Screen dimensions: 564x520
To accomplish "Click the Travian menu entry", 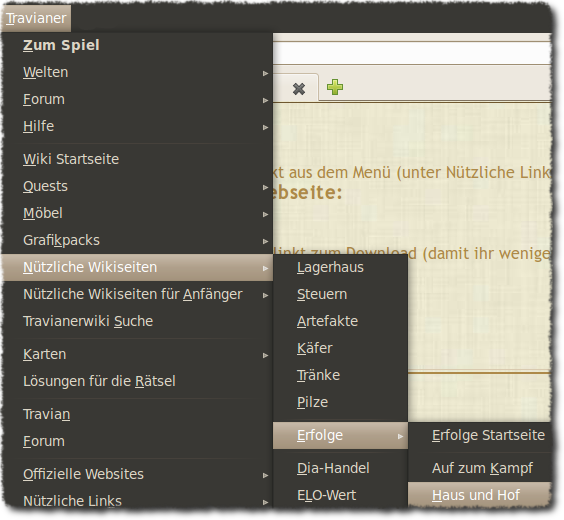I will [137, 415].
